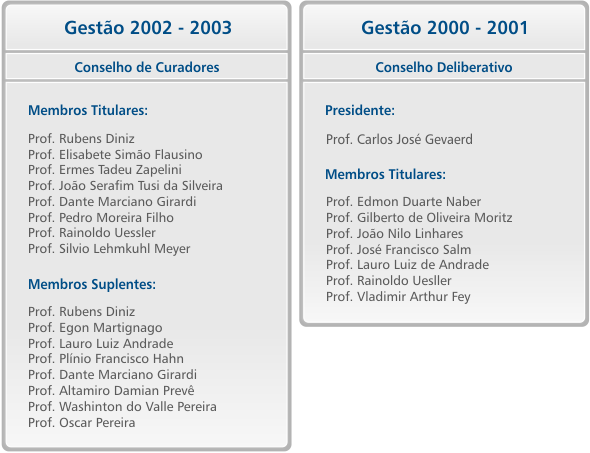590x453 pixels.
Task: Click Prof. Edmon Duarte Naber
Action: [403, 202]
